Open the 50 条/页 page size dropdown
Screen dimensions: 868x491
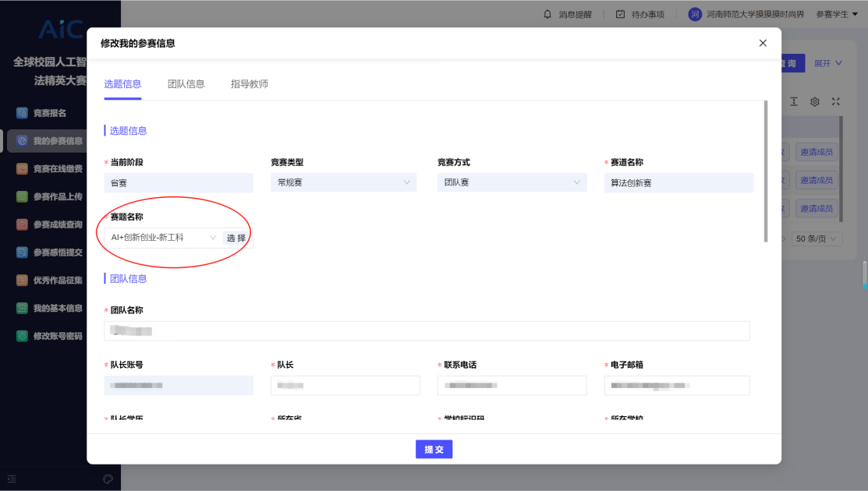point(817,238)
